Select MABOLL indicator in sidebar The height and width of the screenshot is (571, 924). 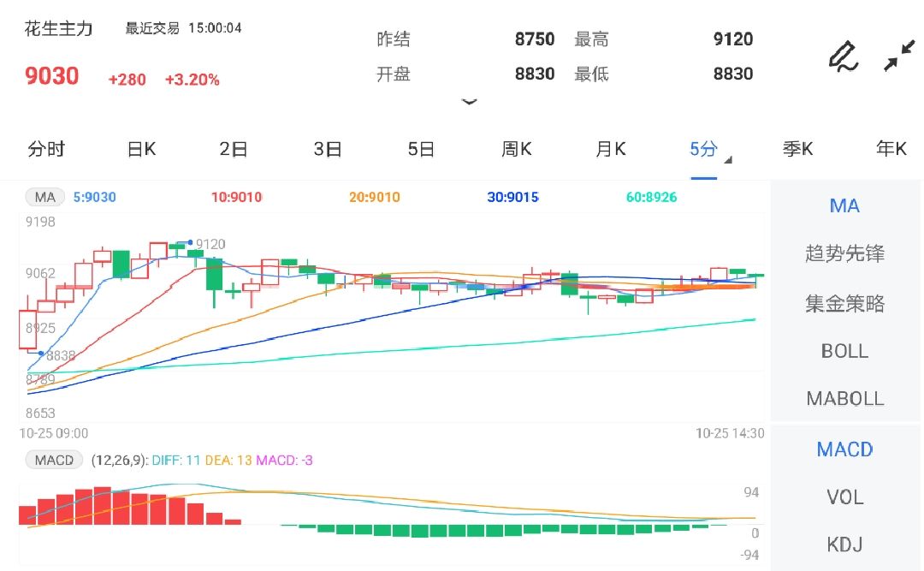(844, 399)
